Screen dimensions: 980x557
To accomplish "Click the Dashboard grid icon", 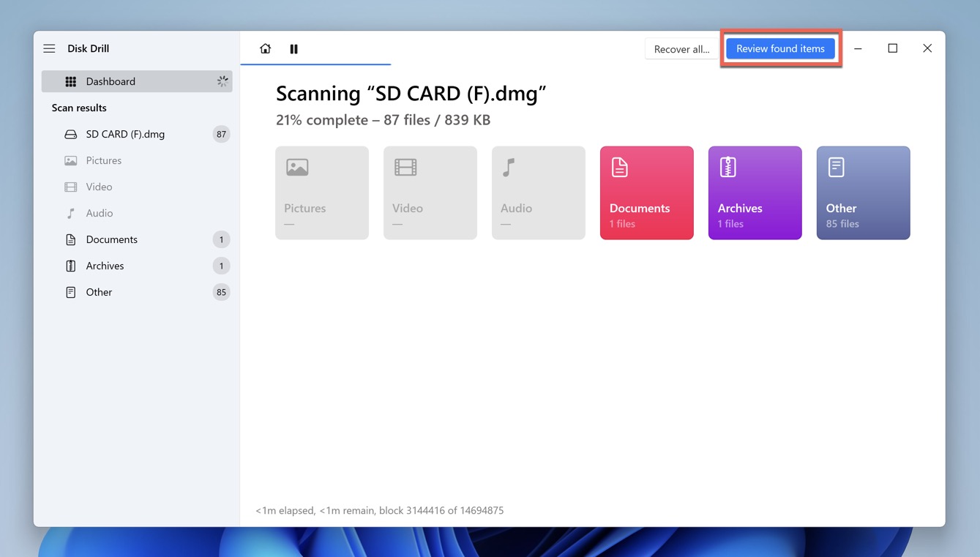I will tap(71, 81).
